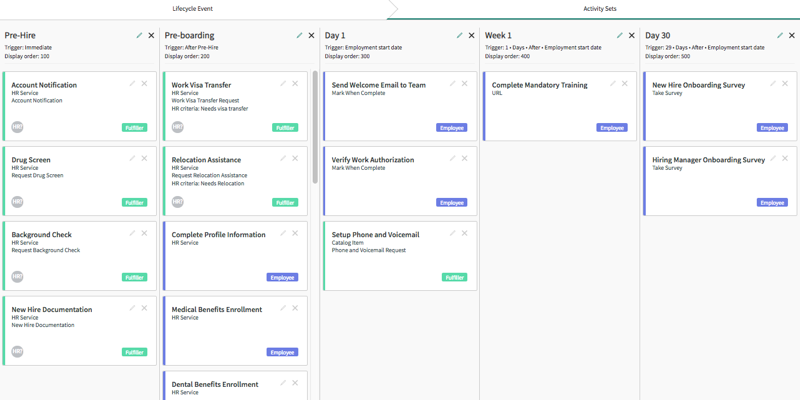Select the Pre-Hire column heading
800x400 pixels.
click(20, 35)
